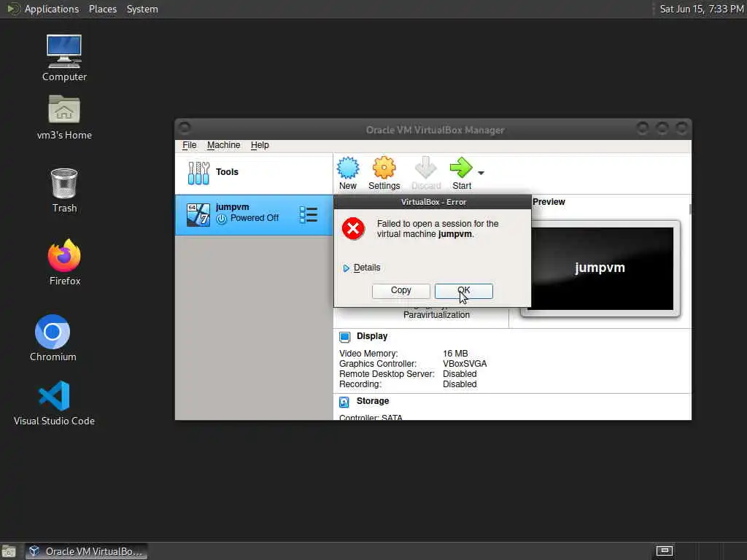Click Oracle VM VirtualBox taskbar button
Viewport: 747px width, 560px height.
click(x=86, y=551)
